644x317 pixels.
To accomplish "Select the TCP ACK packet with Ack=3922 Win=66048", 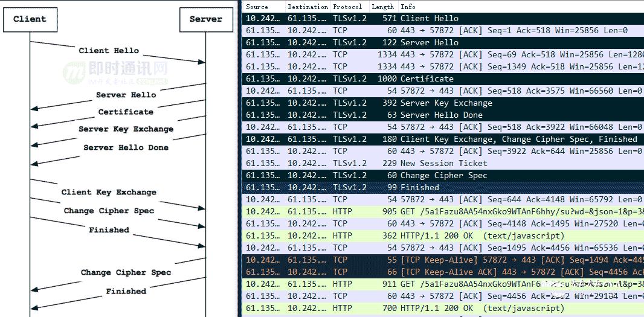I will (x=443, y=127).
